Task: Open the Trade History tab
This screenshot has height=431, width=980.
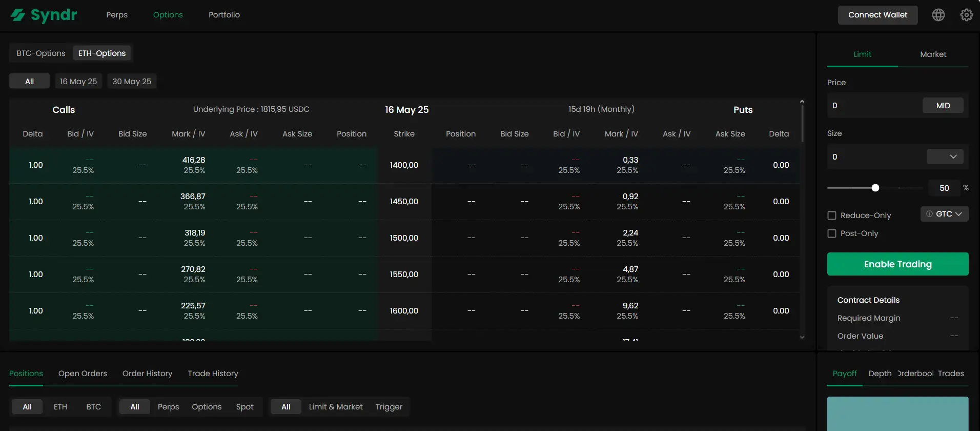Action: click(x=213, y=374)
